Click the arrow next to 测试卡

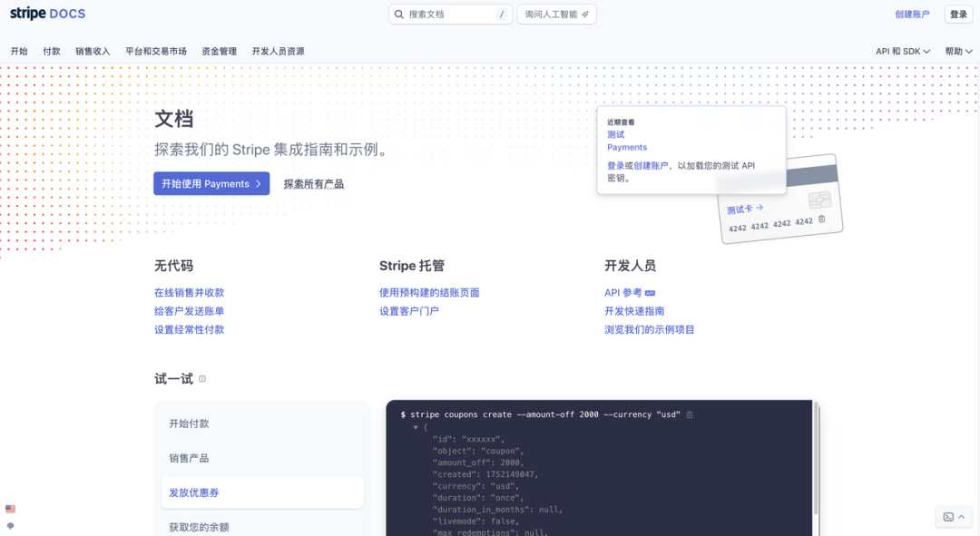tap(759, 208)
